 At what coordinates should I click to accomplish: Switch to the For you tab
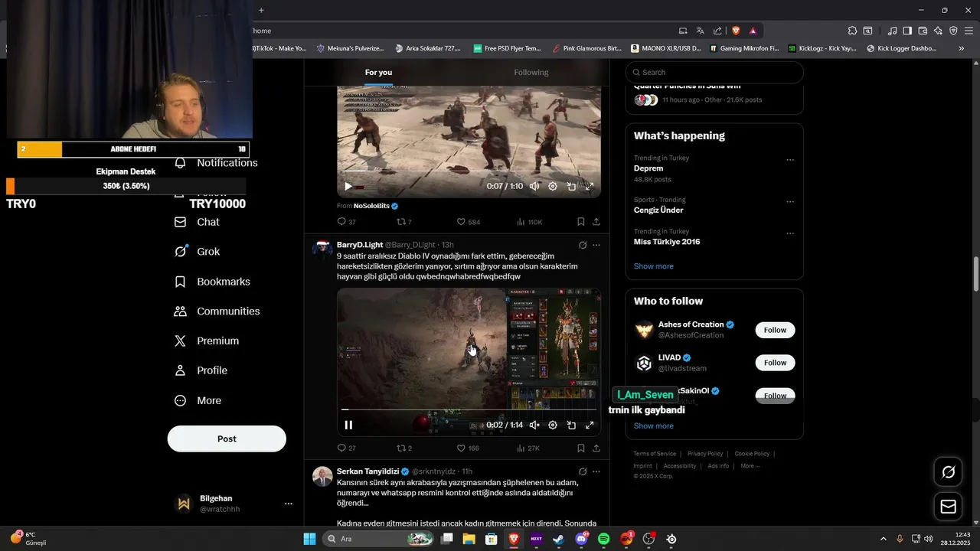click(x=378, y=72)
